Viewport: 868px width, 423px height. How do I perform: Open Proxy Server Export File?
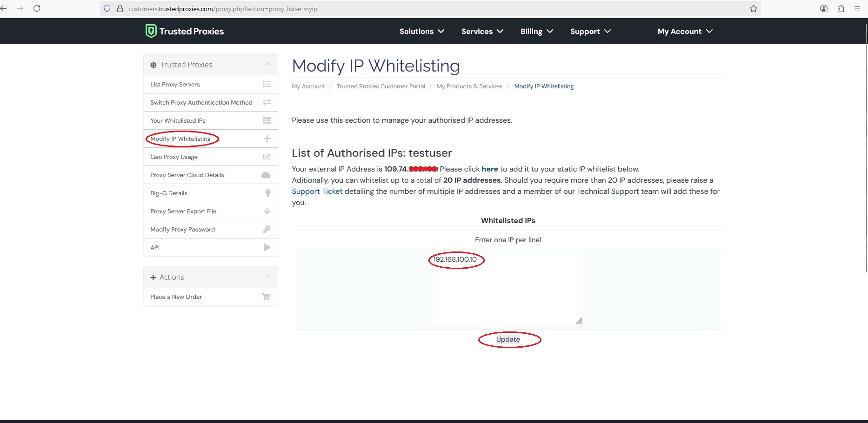coord(211,211)
